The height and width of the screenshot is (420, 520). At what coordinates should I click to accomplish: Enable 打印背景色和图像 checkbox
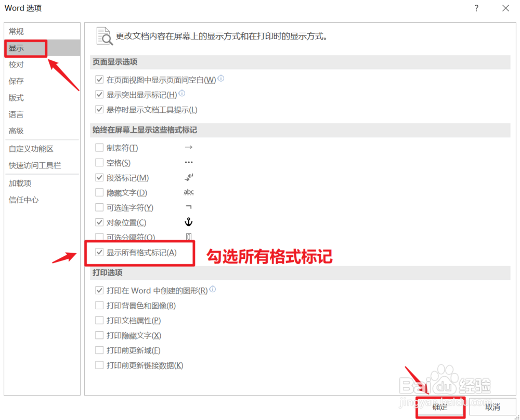[x=99, y=305]
